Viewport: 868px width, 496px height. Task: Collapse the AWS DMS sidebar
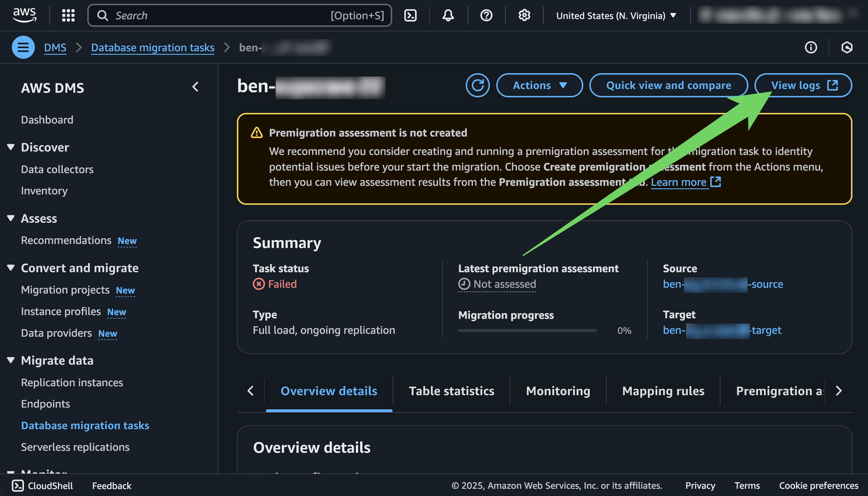[195, 87]
